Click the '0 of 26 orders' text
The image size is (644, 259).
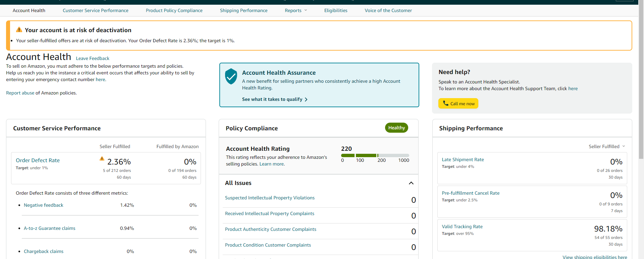coord(610,171)
